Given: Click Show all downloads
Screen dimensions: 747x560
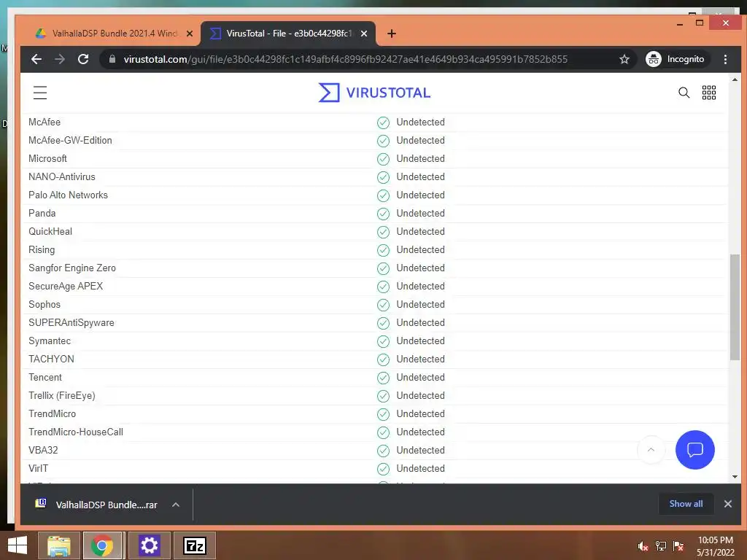Looking at the screenshot, I should 686,504.
